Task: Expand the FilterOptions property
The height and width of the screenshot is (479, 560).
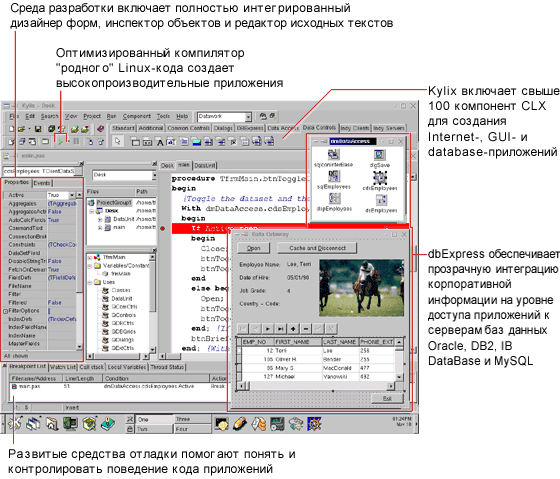Action: click(5, 311)
